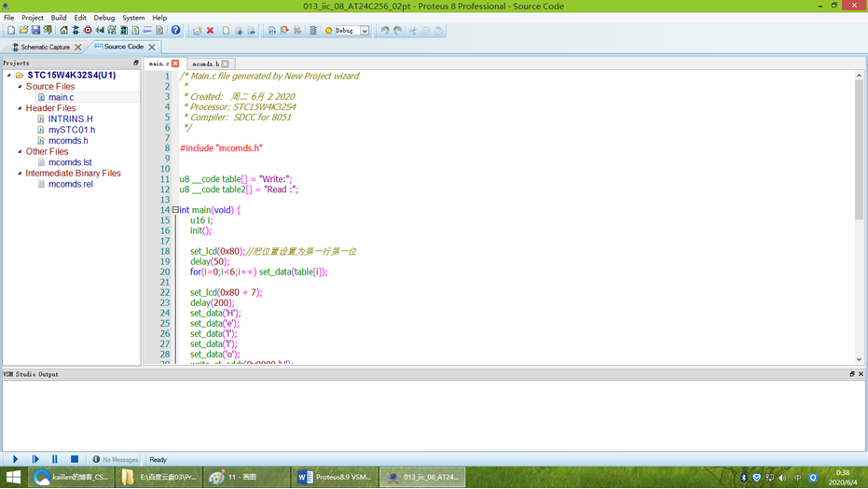
Task: Close the VSM Studio Output panel
Action: 861,374
